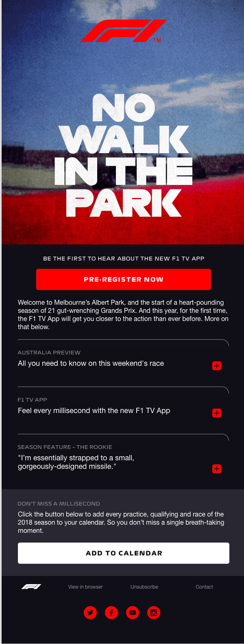The image size is (244, 644).
Task: Click the red F1 logo at top
Action: coord(123,31)
